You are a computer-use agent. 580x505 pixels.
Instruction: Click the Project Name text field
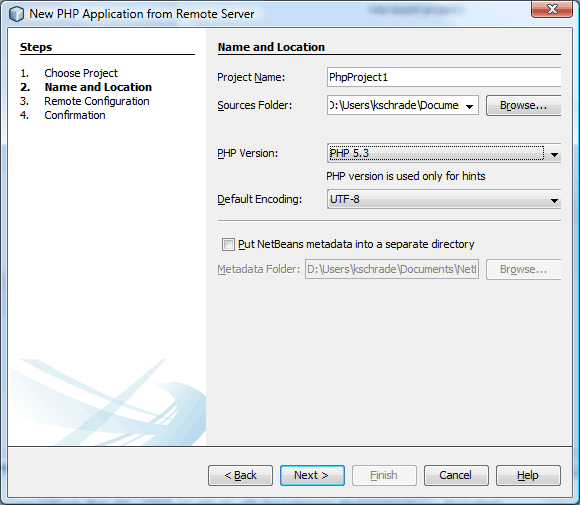pyautogui.click(x=444, y=77)
